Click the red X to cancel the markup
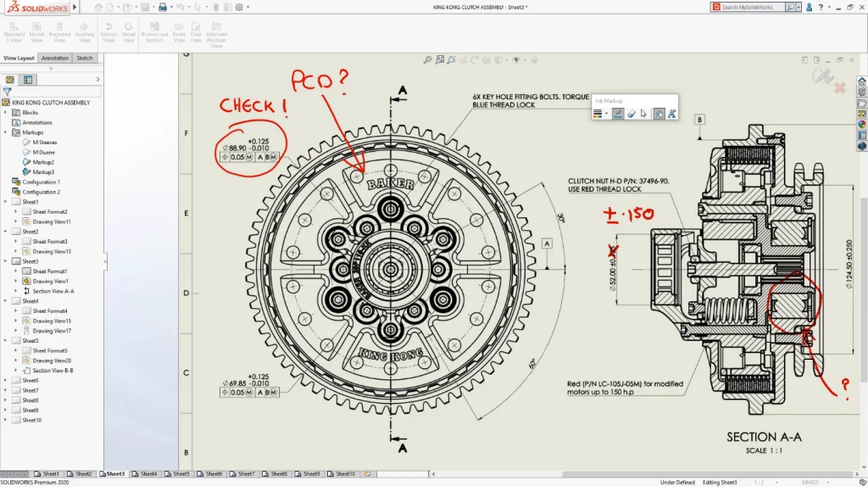This screenshot has height=487, width=868. coord(840,87)
